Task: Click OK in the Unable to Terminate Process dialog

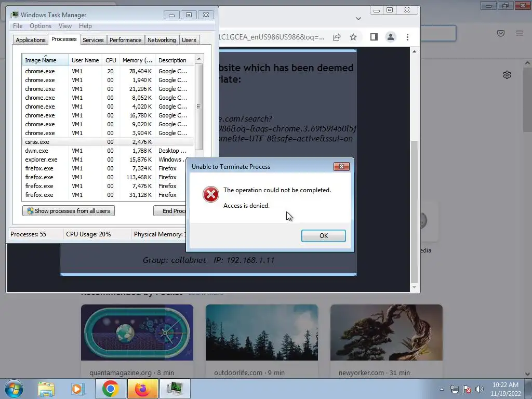Action: [x=323, y=236]
